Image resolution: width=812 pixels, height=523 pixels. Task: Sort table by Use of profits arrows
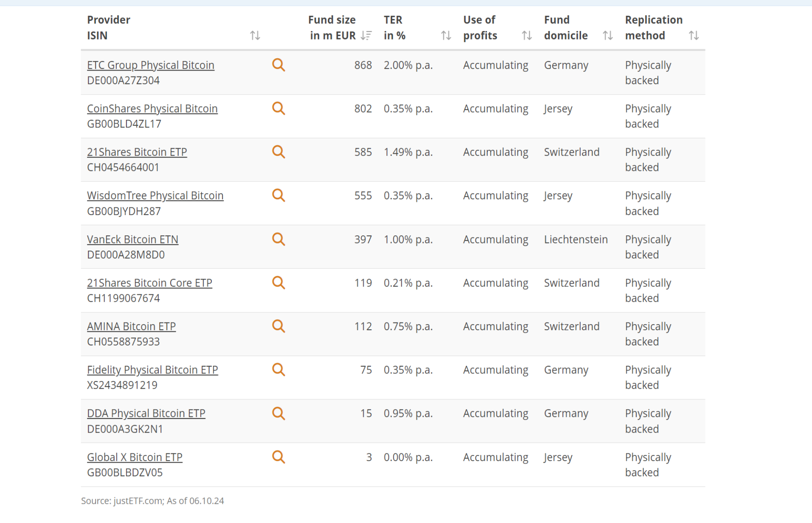tap(526, 35)
